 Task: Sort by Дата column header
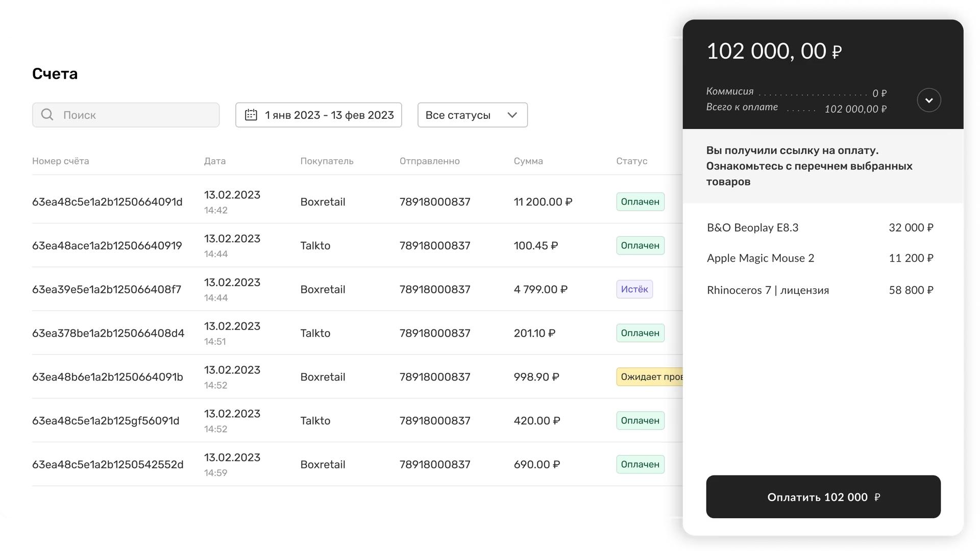pyautogui.click(x=214, y=161)
